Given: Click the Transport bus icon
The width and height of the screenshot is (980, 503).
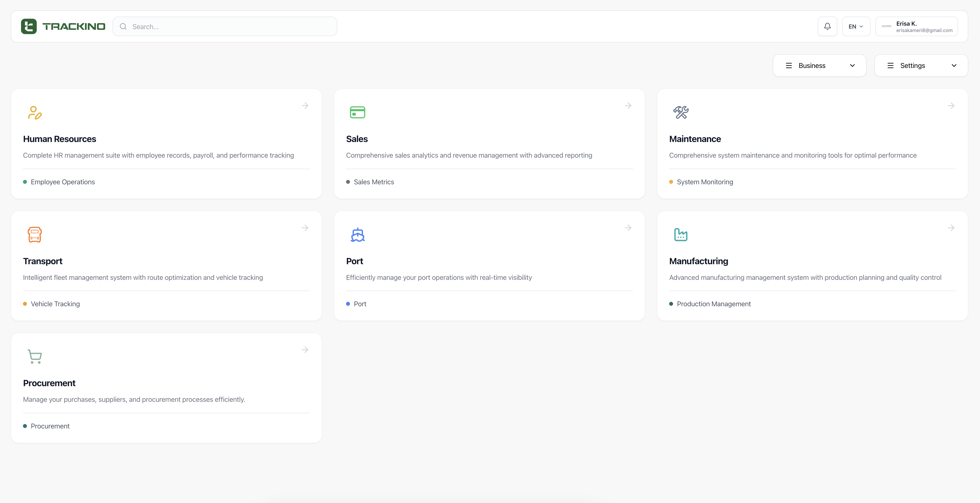Looking at the screenshot, I should tap(35, 235).
